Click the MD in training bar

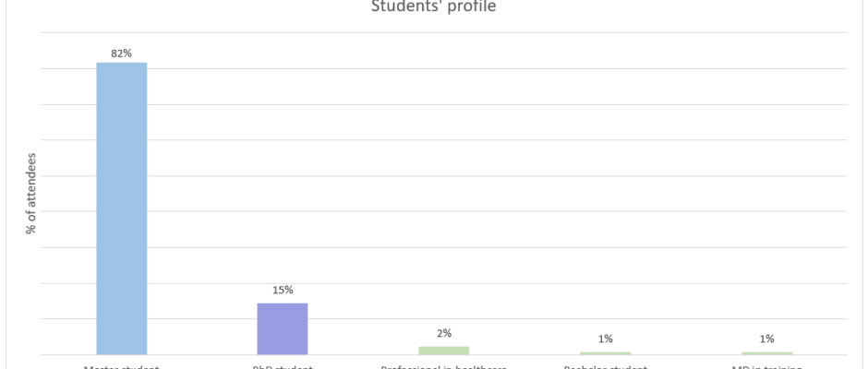766,353
